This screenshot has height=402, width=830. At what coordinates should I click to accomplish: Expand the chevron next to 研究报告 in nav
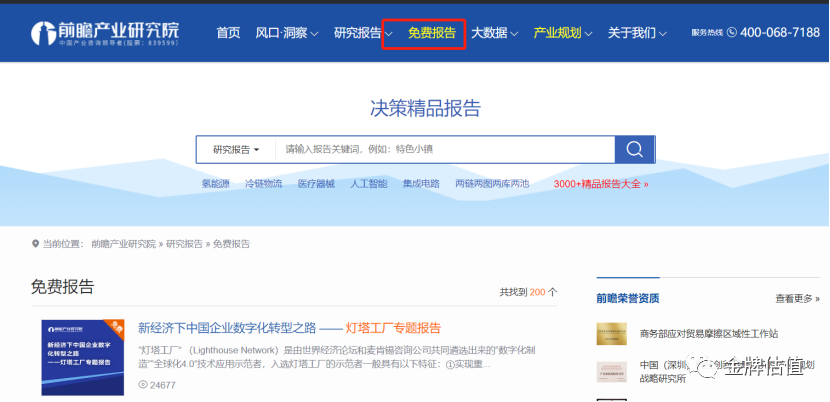pos(389,34)
